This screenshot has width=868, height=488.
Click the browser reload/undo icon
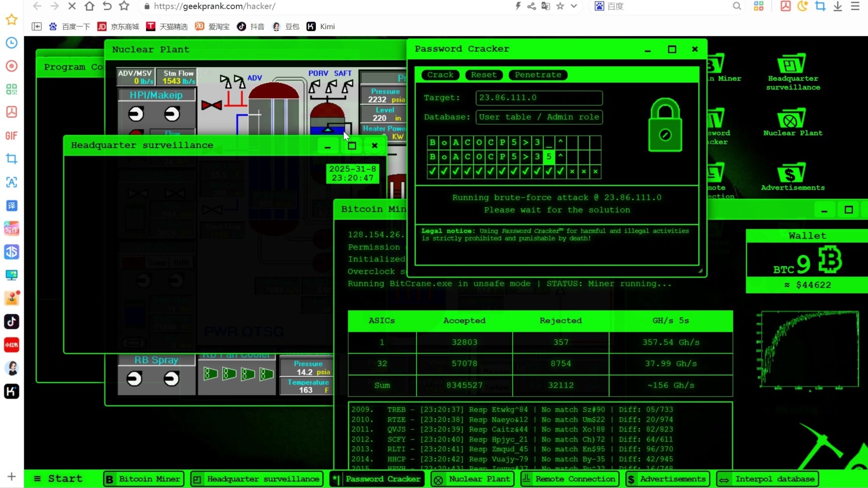tap(106, 6)
